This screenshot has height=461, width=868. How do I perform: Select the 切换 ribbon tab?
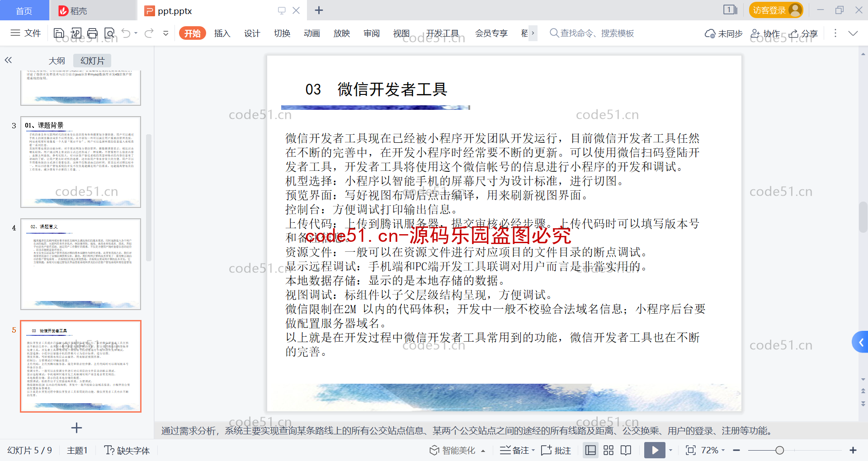coord(282,33)
